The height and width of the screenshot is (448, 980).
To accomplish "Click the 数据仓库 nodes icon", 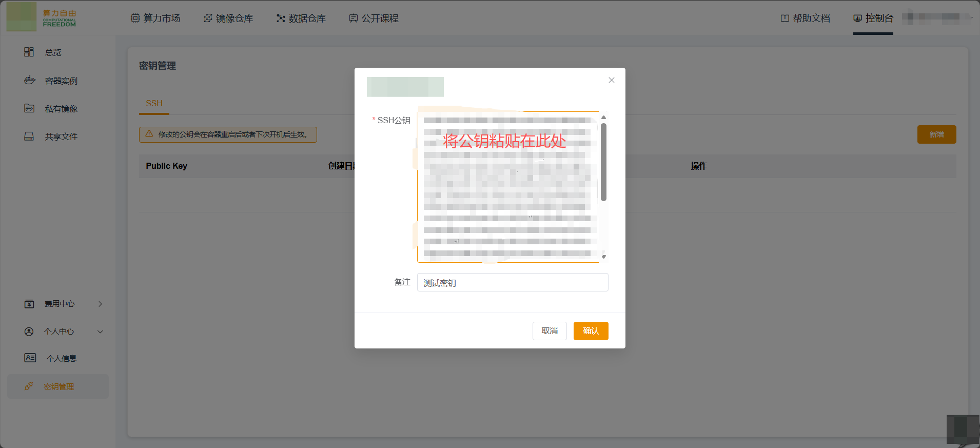I will (x=281, y=18).
